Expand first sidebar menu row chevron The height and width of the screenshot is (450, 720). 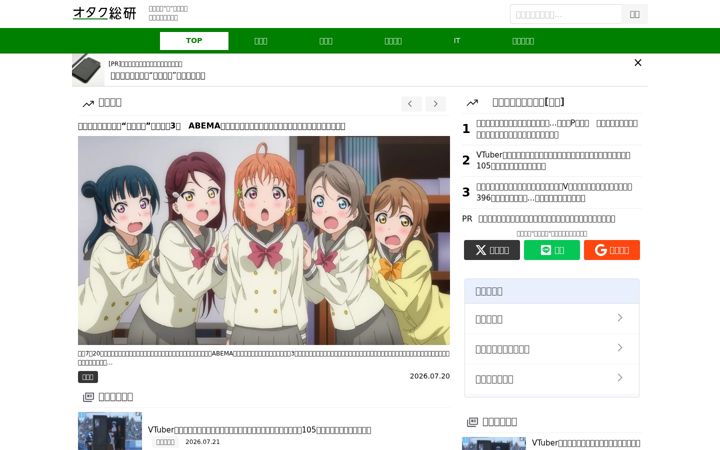[x=620, y=318]
